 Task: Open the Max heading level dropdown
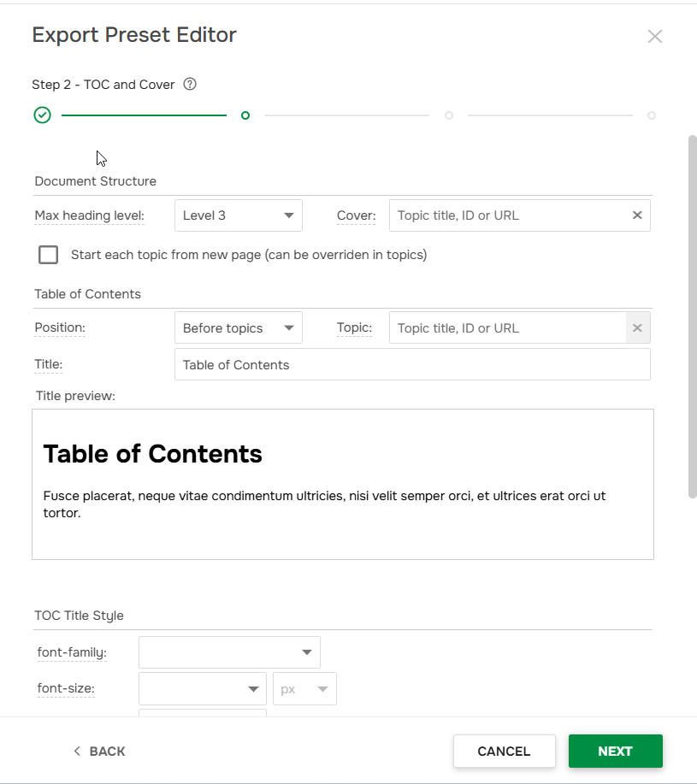click(x=239, y=215)
